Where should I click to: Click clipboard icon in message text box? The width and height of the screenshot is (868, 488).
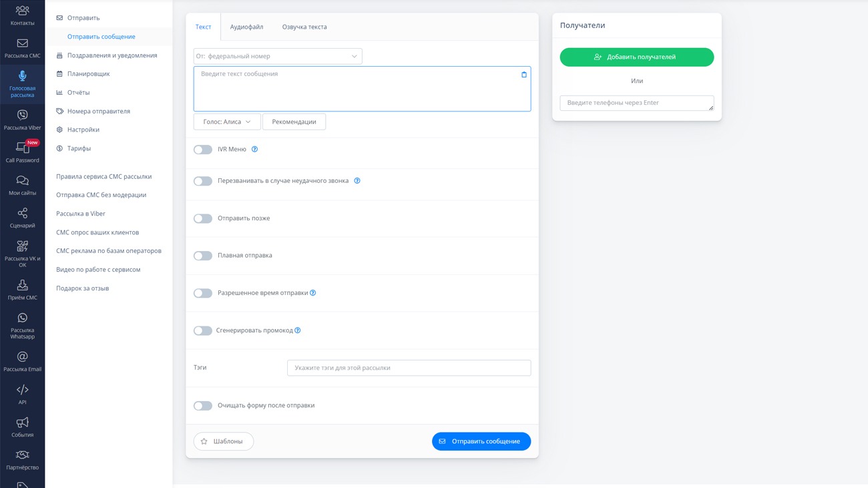pyautogui.click(x=523, y=75)
